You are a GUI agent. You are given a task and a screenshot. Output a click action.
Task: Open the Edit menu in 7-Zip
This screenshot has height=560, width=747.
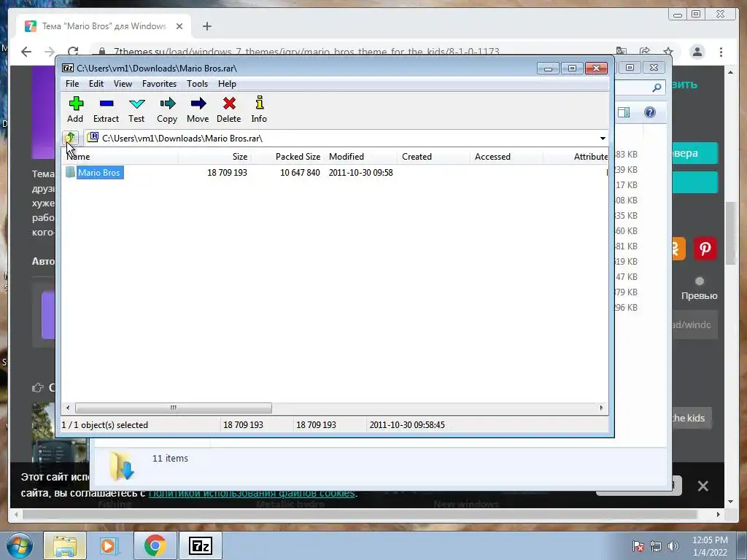pos(96,84)
